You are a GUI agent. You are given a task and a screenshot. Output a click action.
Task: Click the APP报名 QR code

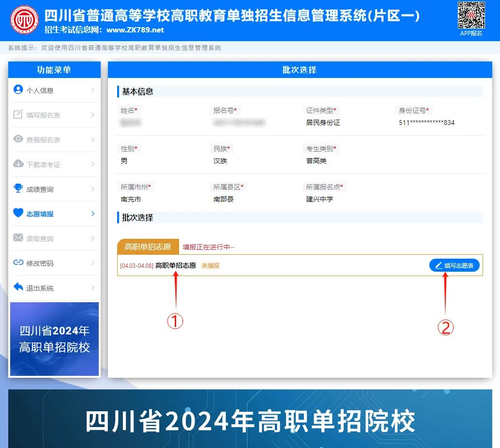(x=471, y=15)
